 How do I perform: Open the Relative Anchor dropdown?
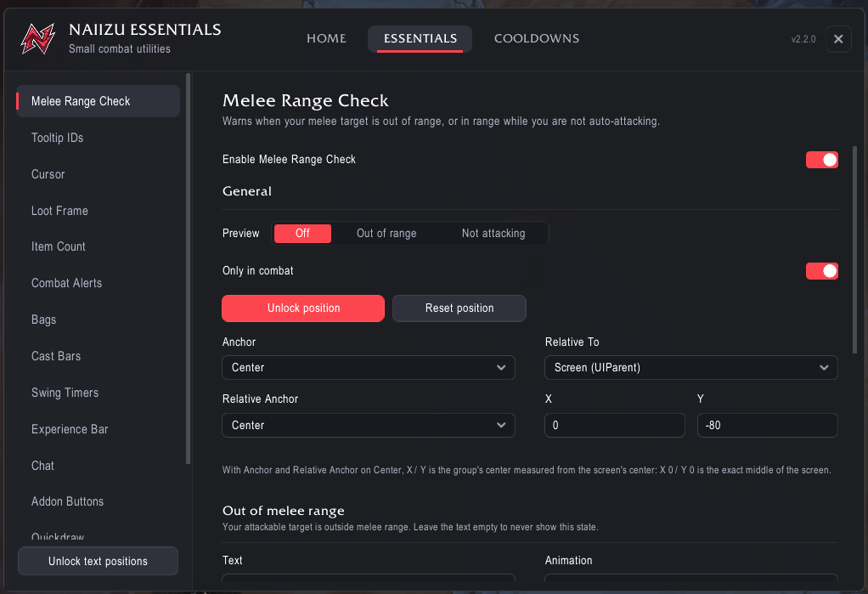(368, 425)
